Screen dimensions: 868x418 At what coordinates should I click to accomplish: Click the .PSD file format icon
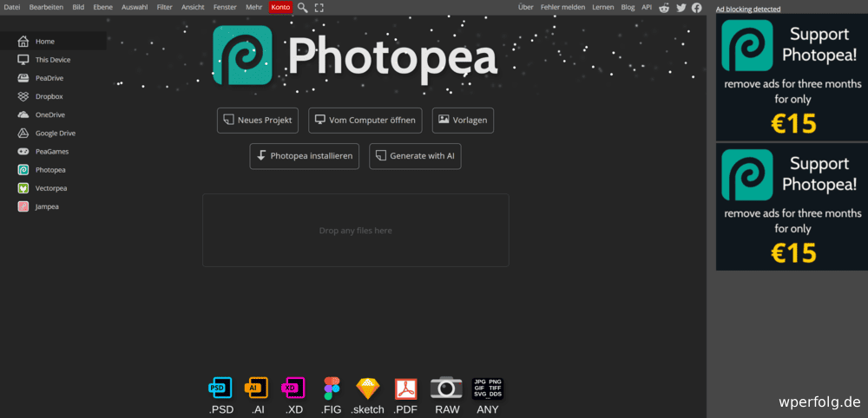pos(220,389)
